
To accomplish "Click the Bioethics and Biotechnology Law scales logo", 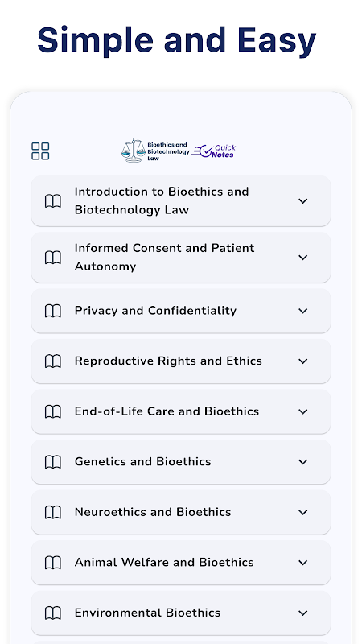I will [155, 151].
